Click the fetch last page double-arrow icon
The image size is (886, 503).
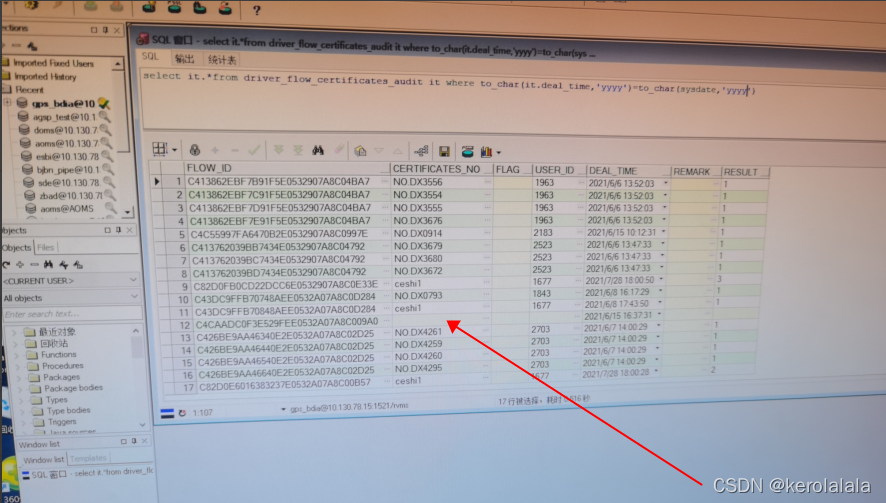298,150
